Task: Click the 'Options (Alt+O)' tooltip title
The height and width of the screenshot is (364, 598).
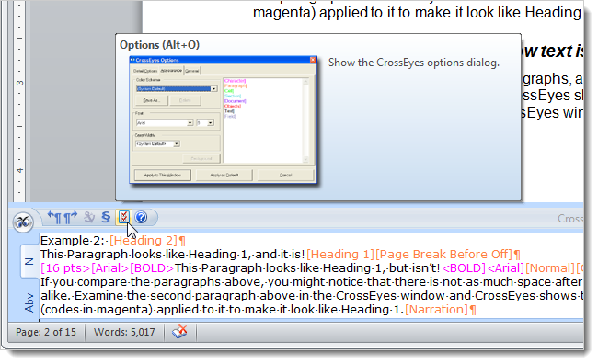Action: click(x=159, y=45)
